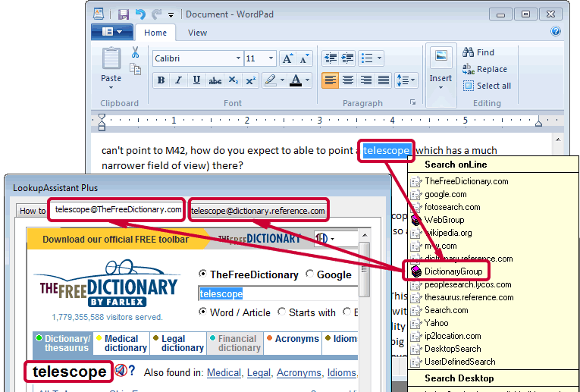Image resolution: width=580 pixels, height=392 pixels.
Task: Open the font color dropdown arrow
Action: click(307, 80)
